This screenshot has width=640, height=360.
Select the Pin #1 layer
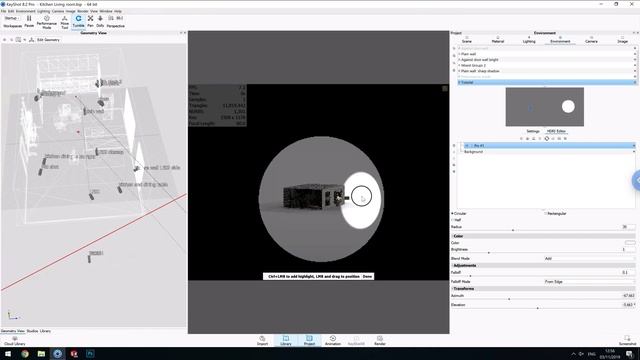(x=549, y=145)
